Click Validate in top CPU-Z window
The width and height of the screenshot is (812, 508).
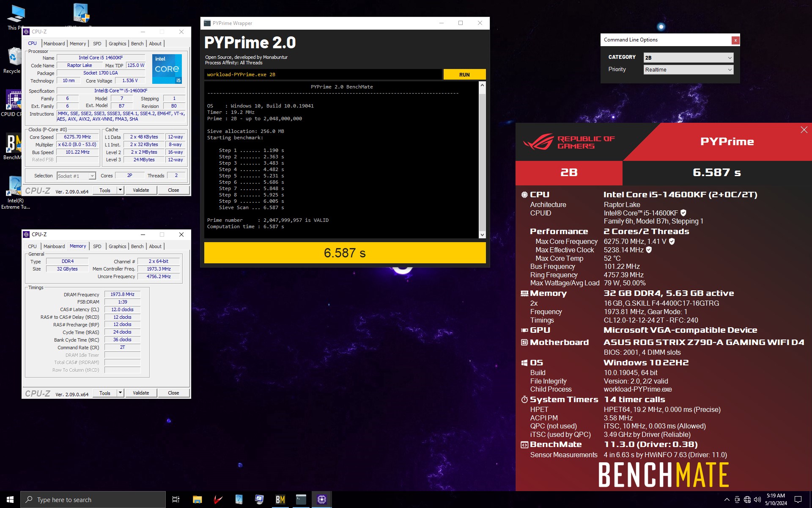pos(141,190)
